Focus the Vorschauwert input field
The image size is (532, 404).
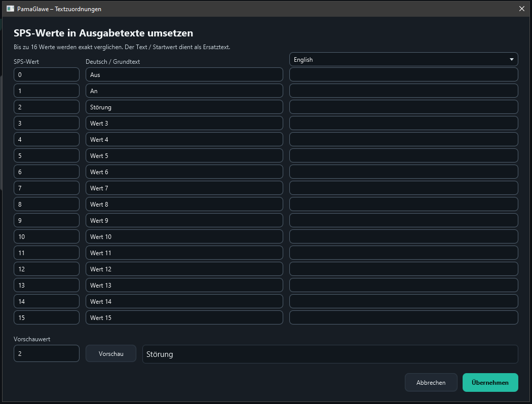47,353
